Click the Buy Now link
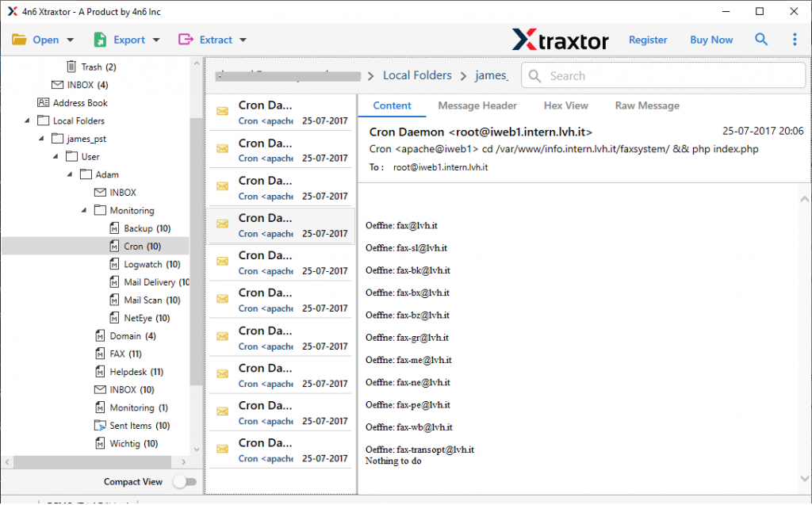The image size is (812, 505). [x=710, y=39]
